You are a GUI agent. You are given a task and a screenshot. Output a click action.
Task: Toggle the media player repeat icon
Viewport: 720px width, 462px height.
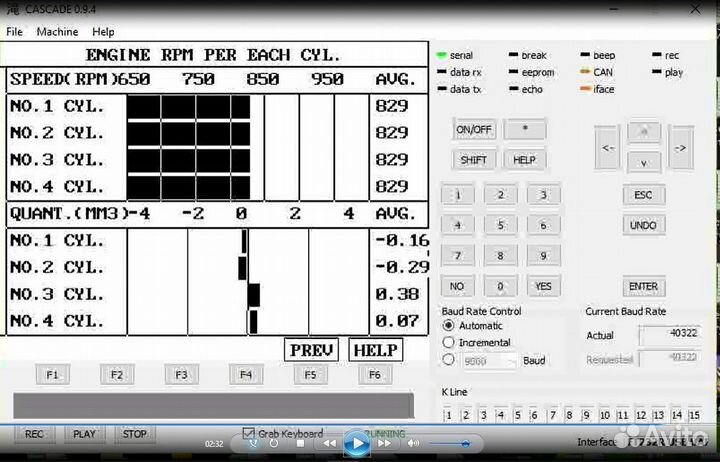tap(274, 443)
